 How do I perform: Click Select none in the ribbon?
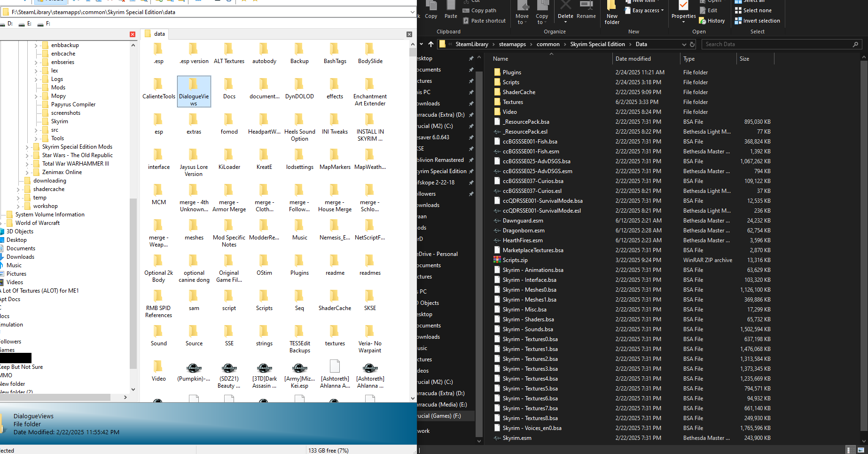753,10
